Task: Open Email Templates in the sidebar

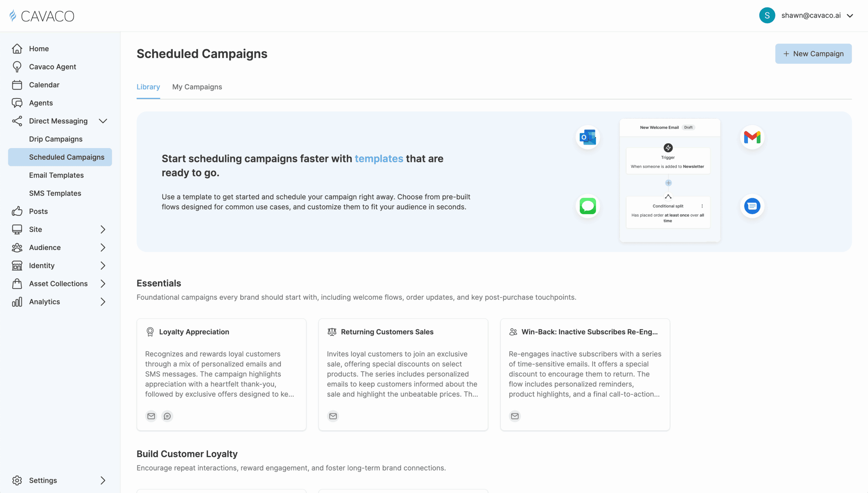Action: coord(56,175)
